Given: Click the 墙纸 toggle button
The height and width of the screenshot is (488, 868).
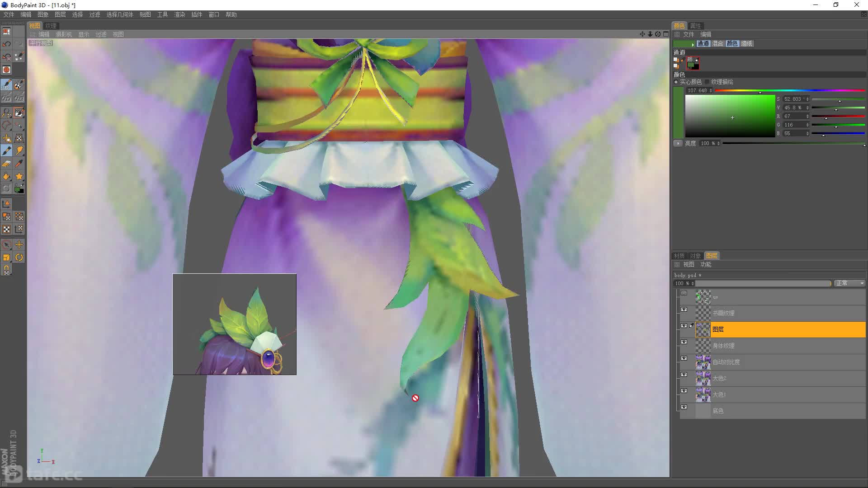Looking at the screenshot, I should (x=746, y=43).
